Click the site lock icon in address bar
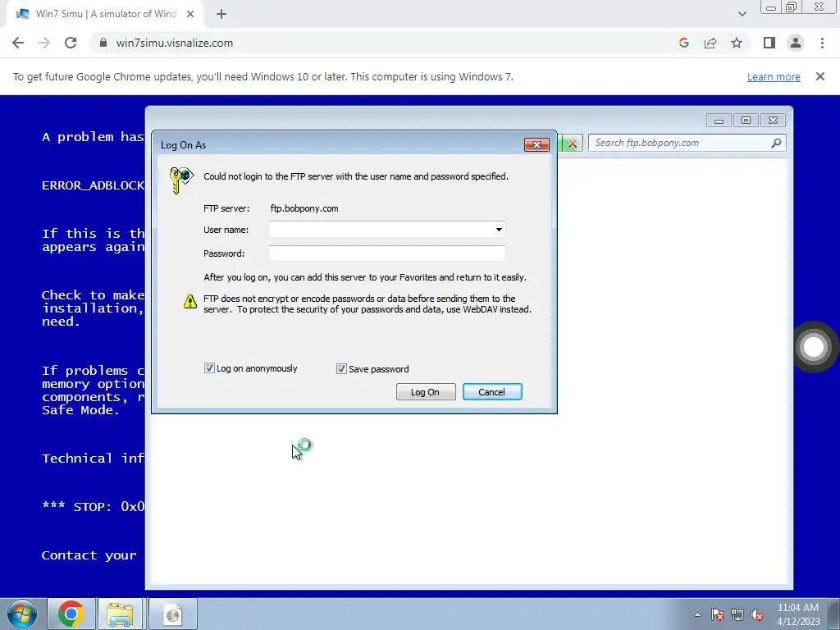This screenshot has width=840, height=630. coord(103,43)
